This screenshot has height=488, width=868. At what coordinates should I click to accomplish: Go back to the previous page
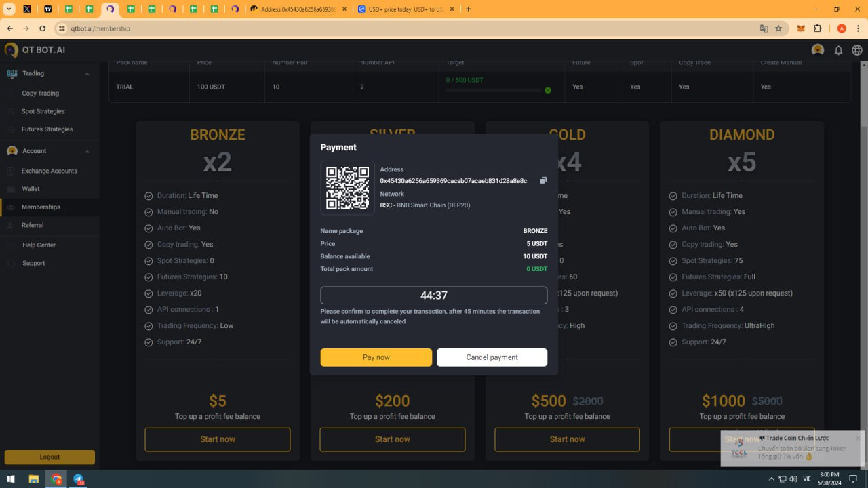point(9,28)
